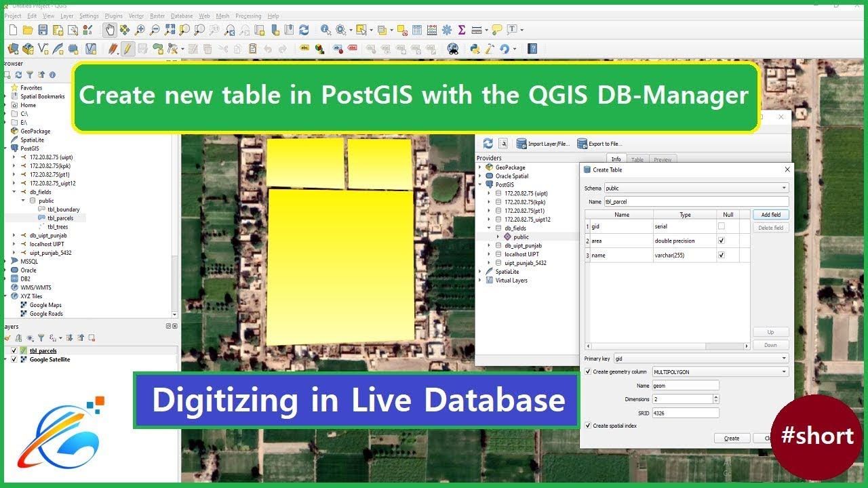The image size is (868, 488).
Task: Click the Zoom Full extent icon
Action: [x=170, y=30]
